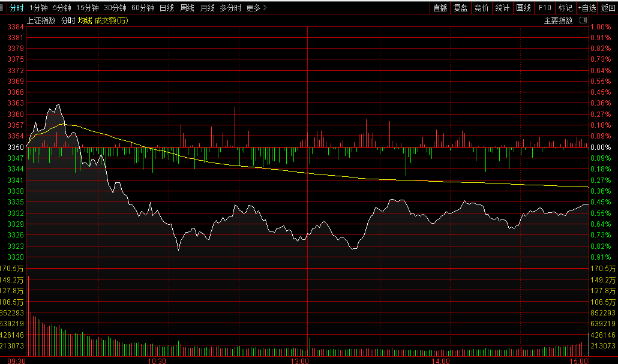Open the 主要指数 index selector

coord(558,21)
